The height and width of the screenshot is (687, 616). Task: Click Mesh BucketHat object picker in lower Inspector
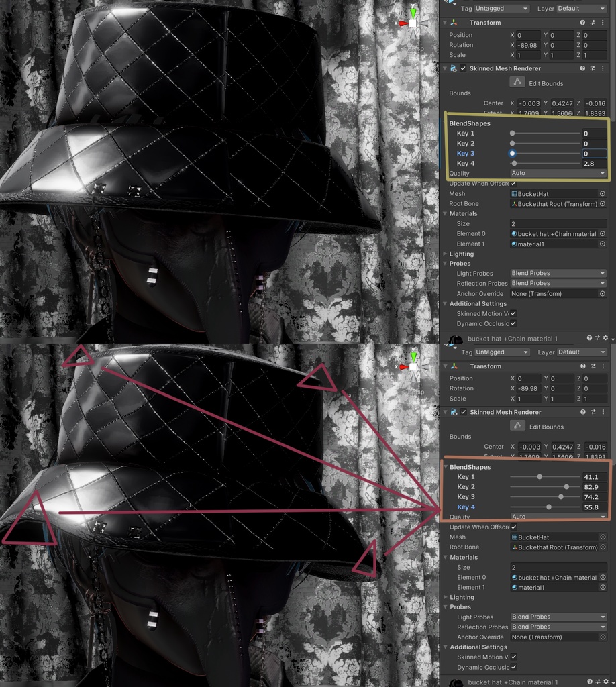[x=603, y=537]
